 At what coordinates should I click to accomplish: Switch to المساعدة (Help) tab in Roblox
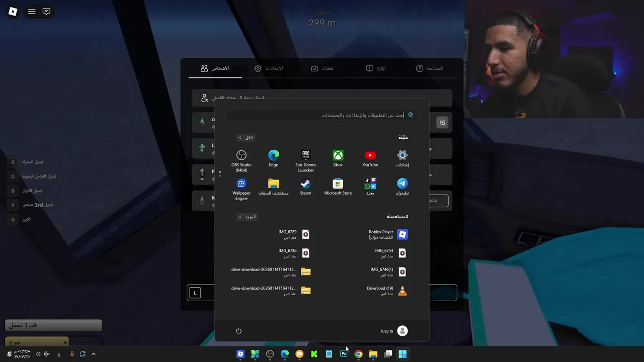click(429, 68)
